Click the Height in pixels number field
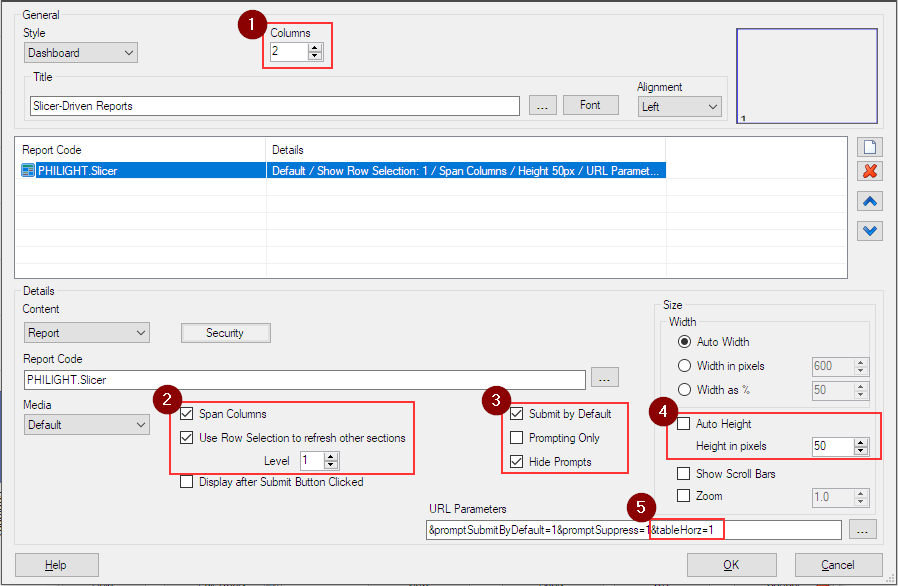The image size is (898, 586). point(834,446)
